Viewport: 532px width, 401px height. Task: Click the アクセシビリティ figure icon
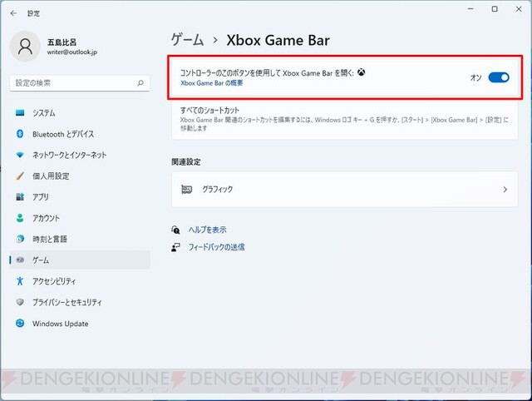pos(20,281)
